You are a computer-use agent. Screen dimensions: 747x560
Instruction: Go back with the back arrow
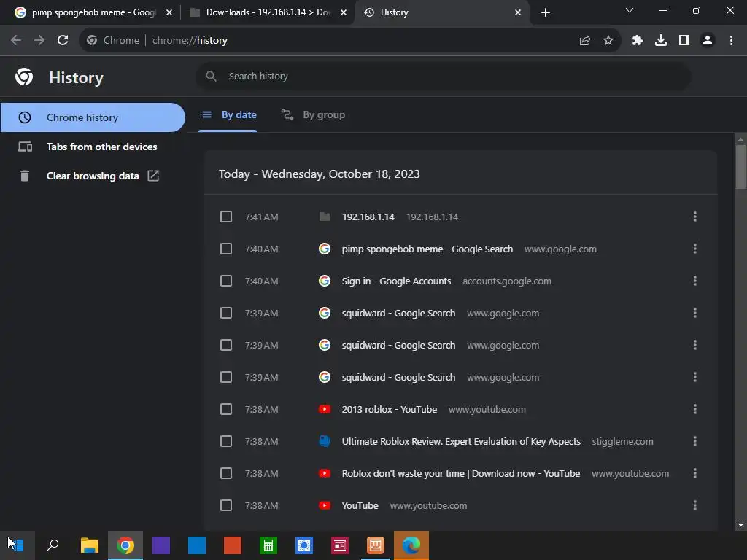(x=16, y=41)
